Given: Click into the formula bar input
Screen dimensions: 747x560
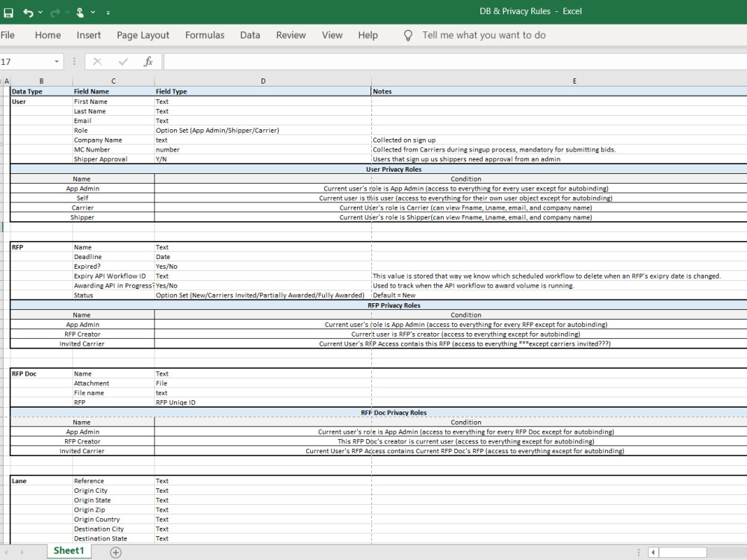Looking at the screenshot, I should 455,61.
